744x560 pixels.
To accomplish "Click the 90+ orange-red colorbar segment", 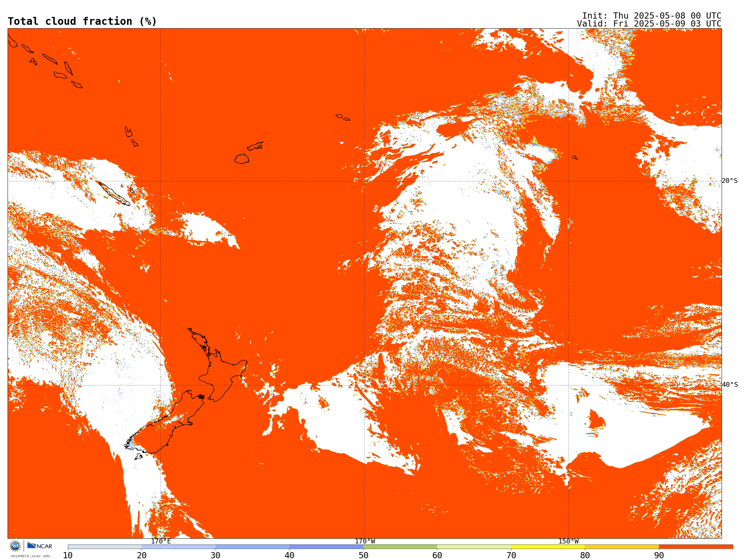I will 696,547.
